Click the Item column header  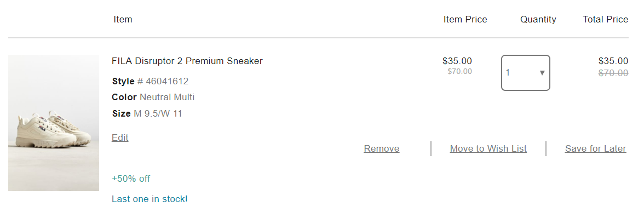(123, 19)
